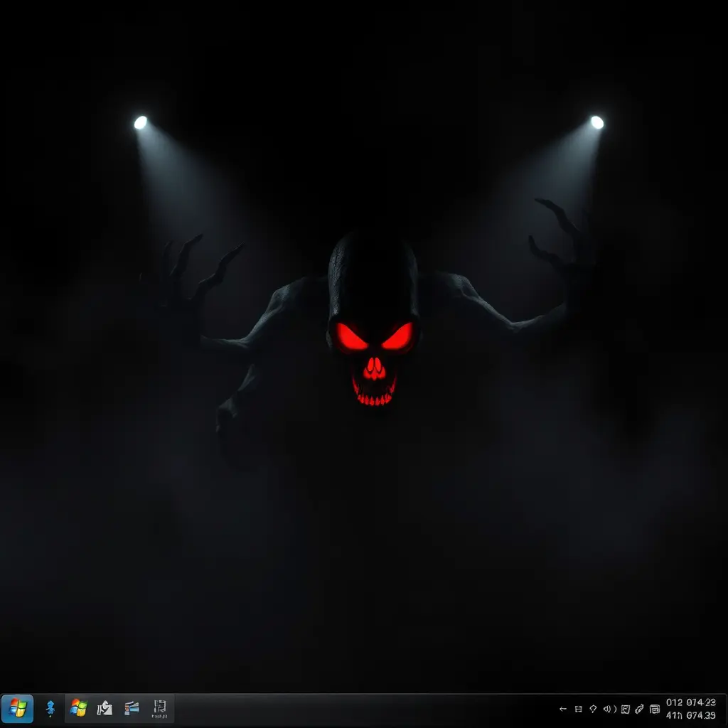Image resolution: width=728 pixels, height=728 pixels.
Task: Open the blue and red striped taskbar app
Action: click(132, 708)
